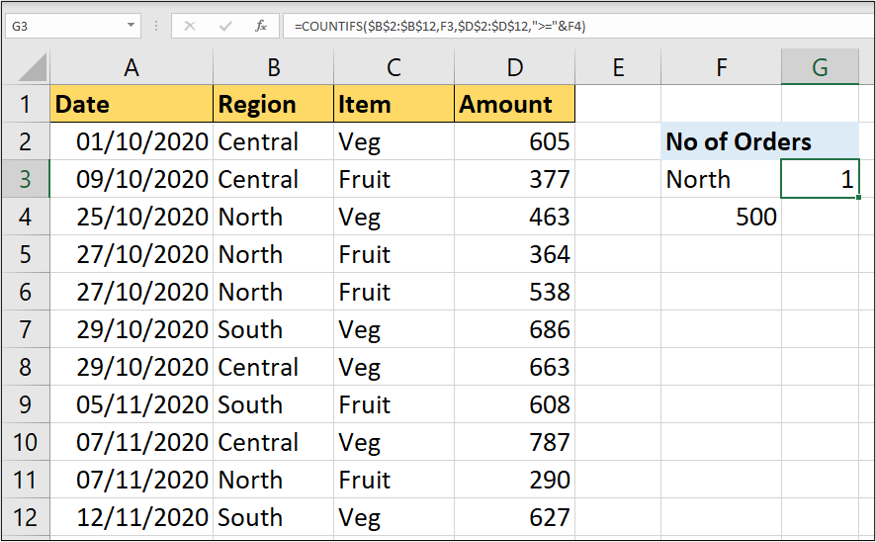The width and height of the screenshot is (876, 542).
Task: Select column D header
Action: coord(515,67)
